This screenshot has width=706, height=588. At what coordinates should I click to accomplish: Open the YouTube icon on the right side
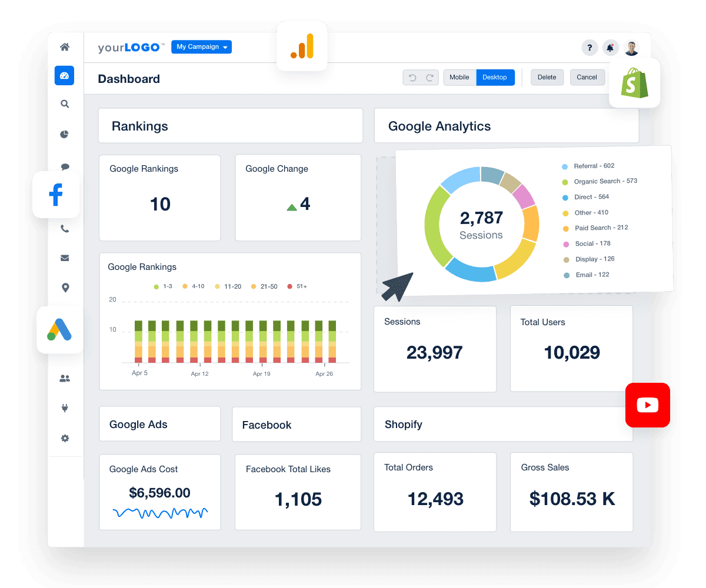pyautogui.click(x=648, y=405)
